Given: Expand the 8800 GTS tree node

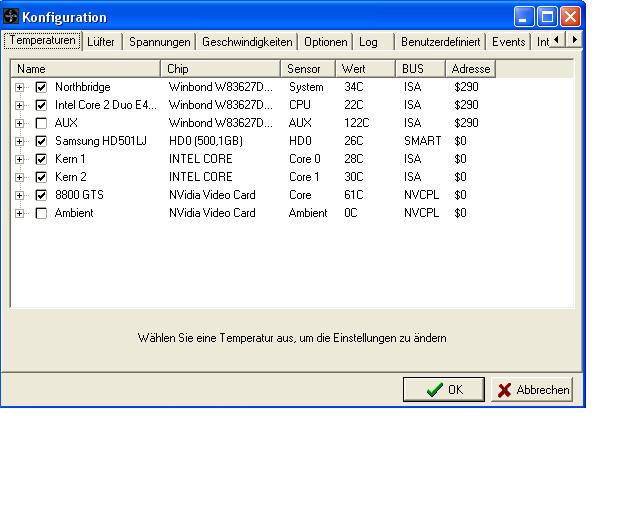Looking at the screenshot, I should click(x=19, y=195).
